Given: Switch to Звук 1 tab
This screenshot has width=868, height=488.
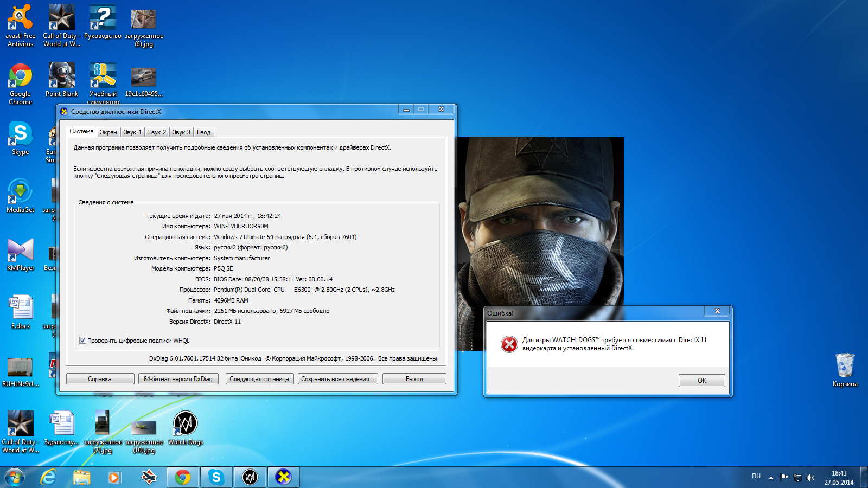Looking at the screenshot, I should click(x=132, y=132).
